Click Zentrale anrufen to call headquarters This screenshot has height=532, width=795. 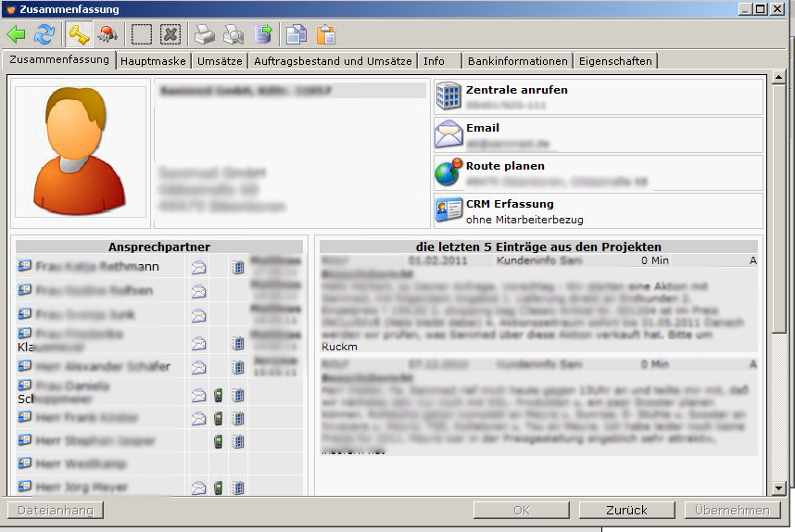(x=516, y=90)
